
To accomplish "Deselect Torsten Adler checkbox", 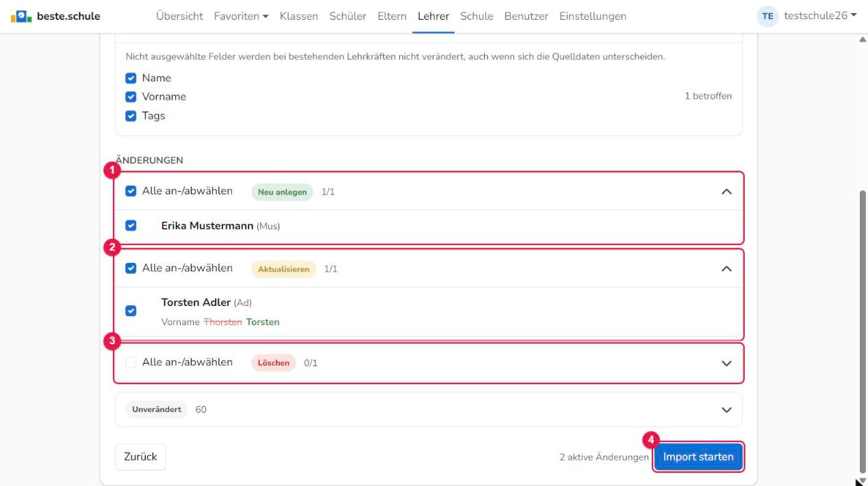I will point(131,311).
